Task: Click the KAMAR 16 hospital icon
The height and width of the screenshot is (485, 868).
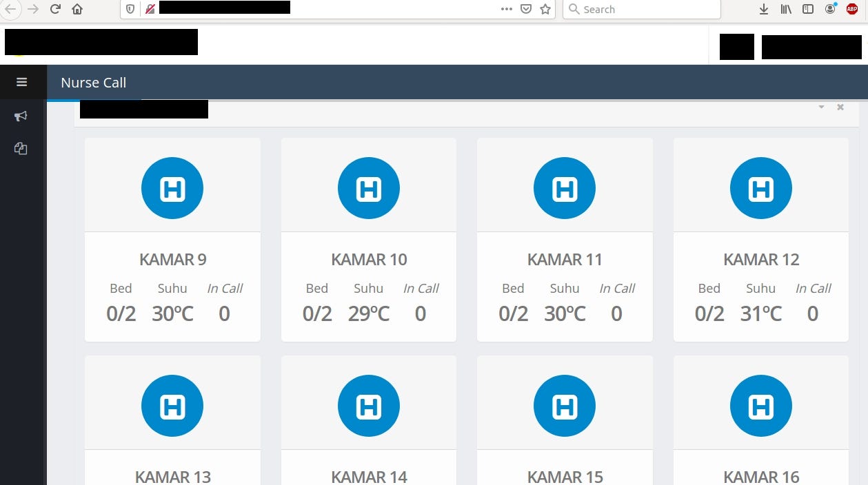Action: [761, 406]
